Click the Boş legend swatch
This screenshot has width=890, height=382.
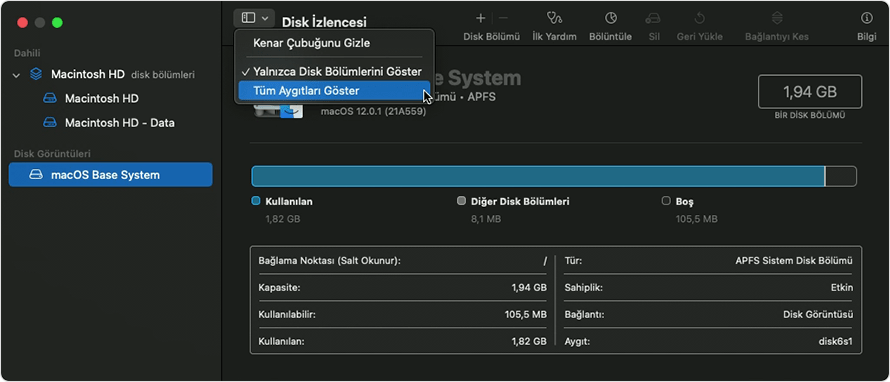tap(666, 201)
